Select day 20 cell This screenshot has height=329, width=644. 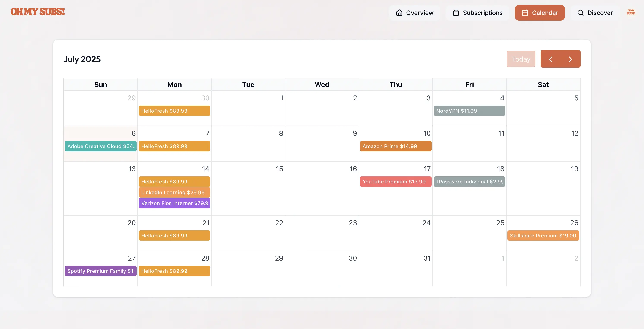(x=101, y=233)
